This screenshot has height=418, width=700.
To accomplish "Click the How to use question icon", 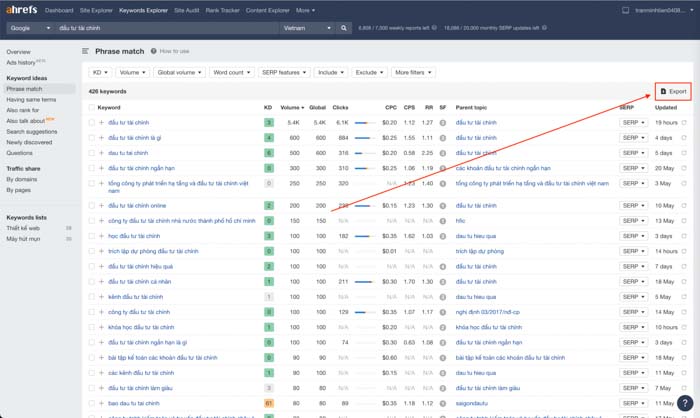I will coord(154,51).
